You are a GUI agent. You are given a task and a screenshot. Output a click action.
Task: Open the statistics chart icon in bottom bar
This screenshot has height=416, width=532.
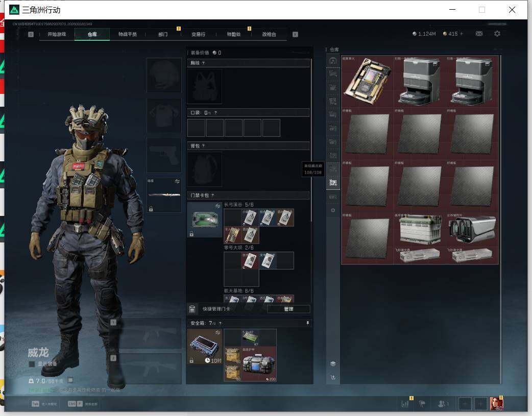tap(405, 404)
